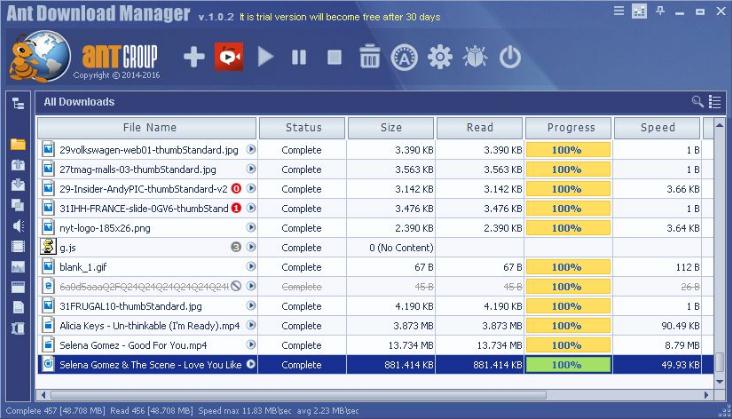Screen dimensions: 732x419
Task: Sort by the Speed column header
Action: coord(657,128)
